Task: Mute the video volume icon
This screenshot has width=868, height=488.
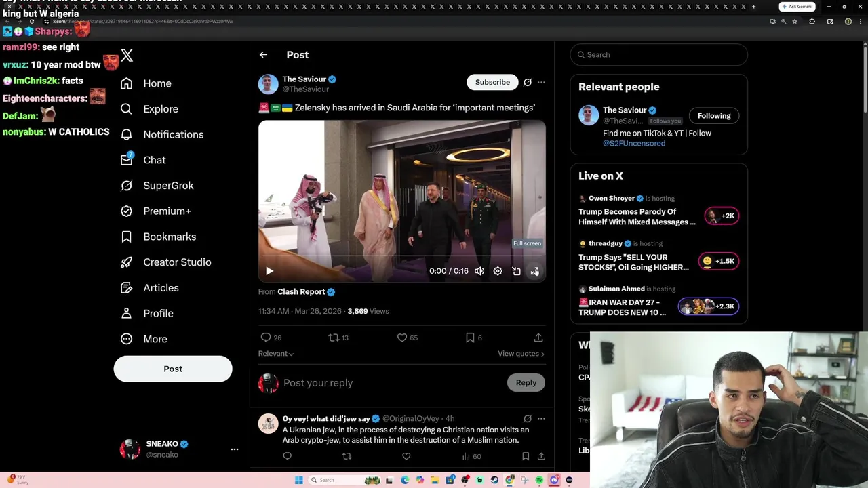Action: (479, 271)
